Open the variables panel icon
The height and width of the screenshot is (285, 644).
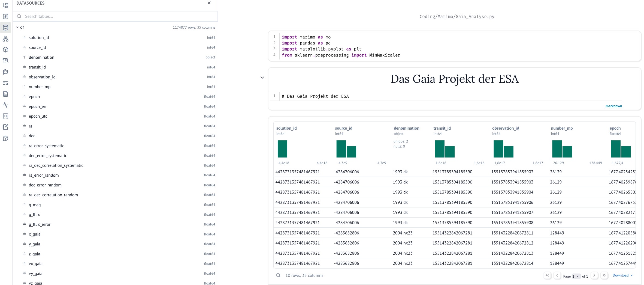tap(5, 16)
